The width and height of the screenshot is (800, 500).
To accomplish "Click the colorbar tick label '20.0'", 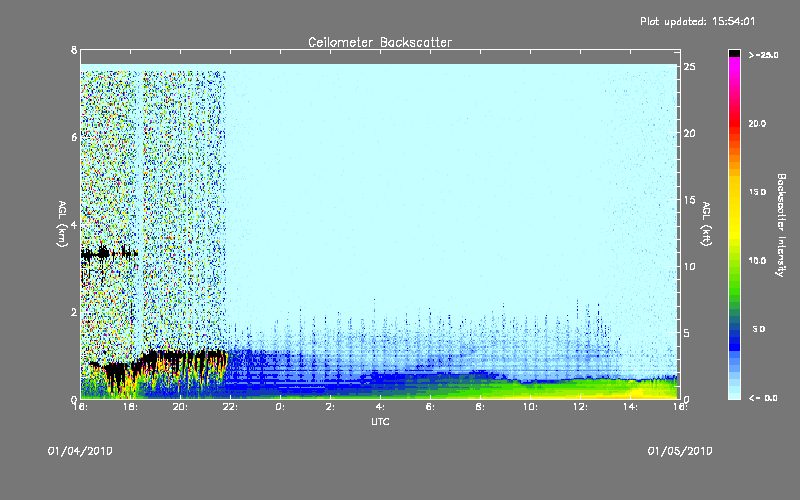I will coord(757,123).
